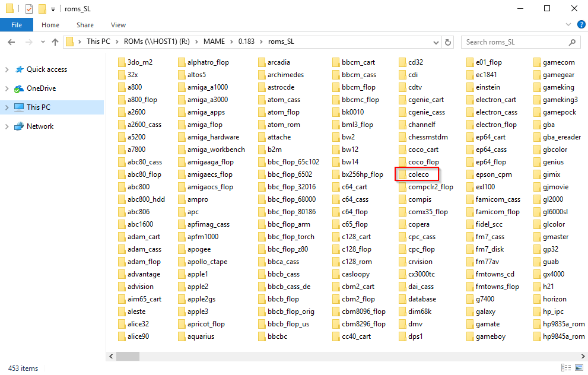Click ROMs (\\HOST1) (R:) breadcrumb
Viewport: 588px width, 375px height.
[x=157, y=42]
